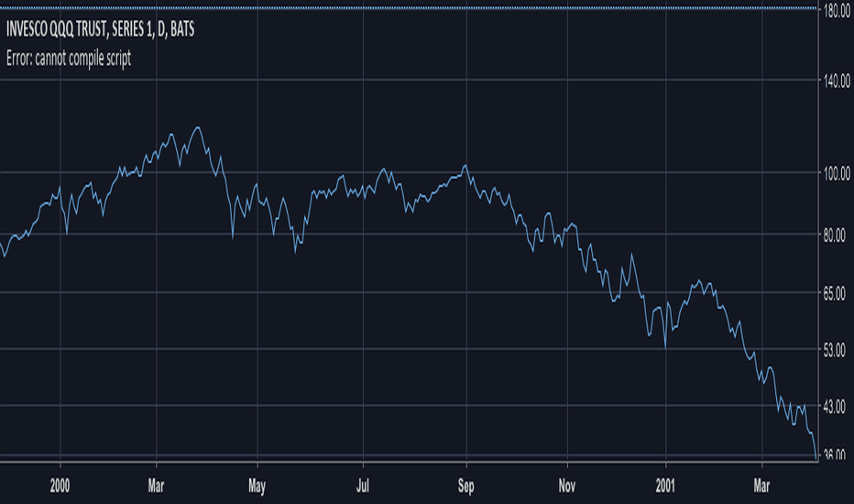This screenshot has height=504, width=854.
Task: Click the 'Error: cannot compile script' message
Action: (69, 59)
